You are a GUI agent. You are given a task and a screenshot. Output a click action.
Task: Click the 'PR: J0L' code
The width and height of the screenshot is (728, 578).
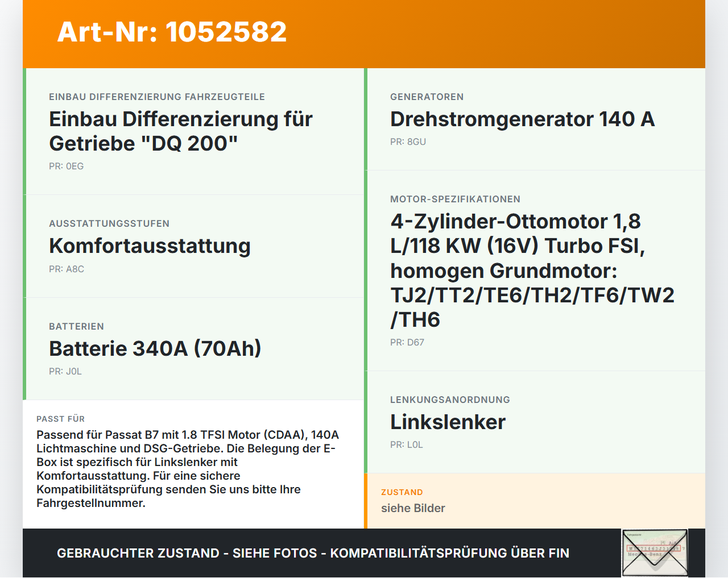point(65,372)
